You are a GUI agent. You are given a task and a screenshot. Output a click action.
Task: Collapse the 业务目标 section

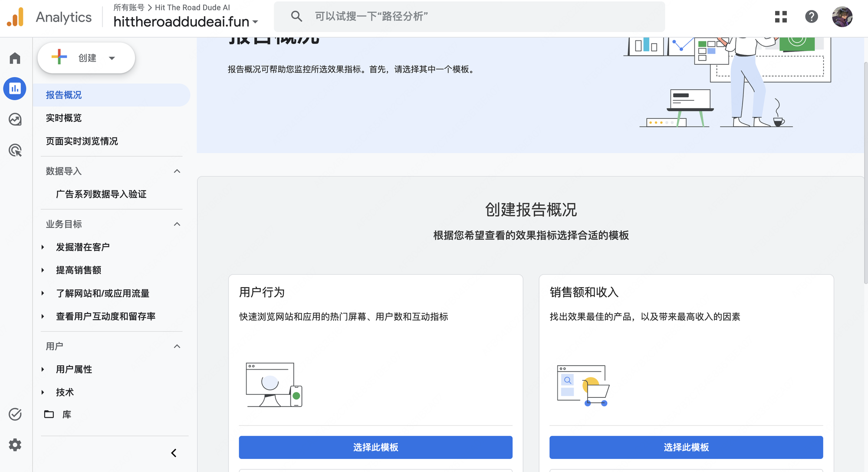tap(177, 224)
